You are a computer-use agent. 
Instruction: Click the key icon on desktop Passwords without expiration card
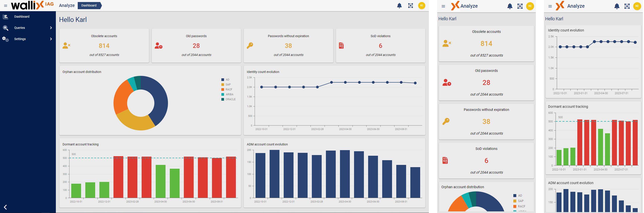(x=250, y=46)
